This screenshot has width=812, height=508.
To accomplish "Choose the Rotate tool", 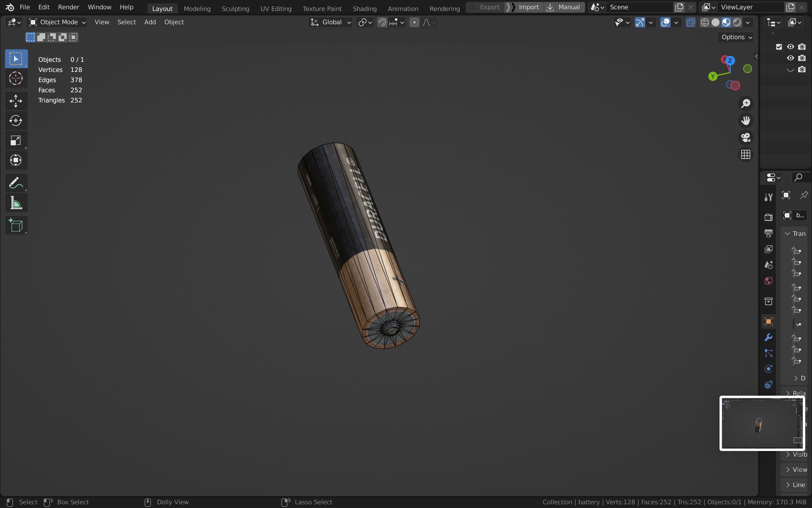I will click(x=16, y=121).
